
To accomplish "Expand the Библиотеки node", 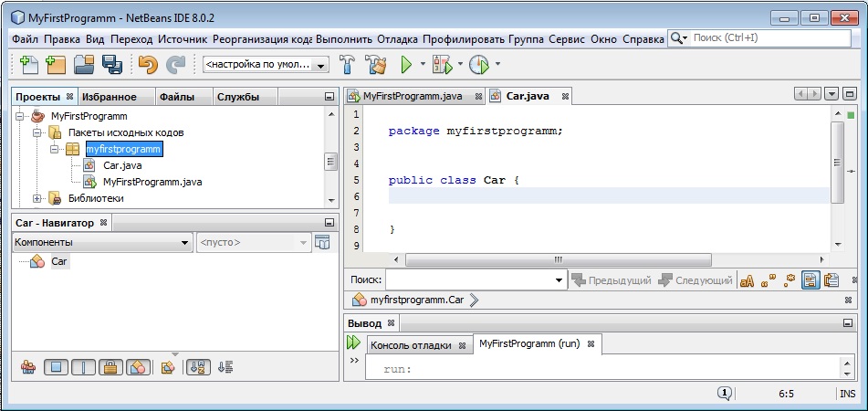I will point(37,198).
